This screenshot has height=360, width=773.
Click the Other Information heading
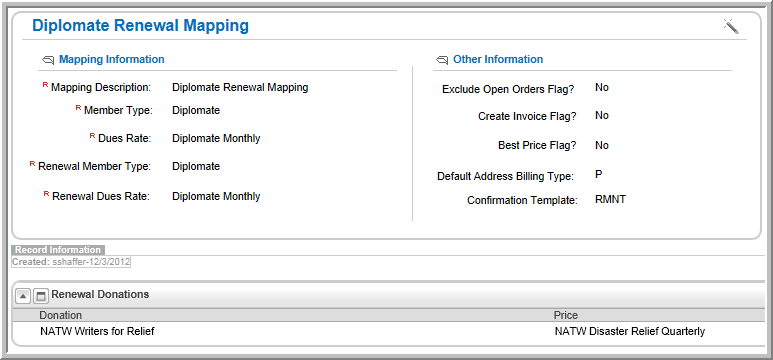[498, 59]
